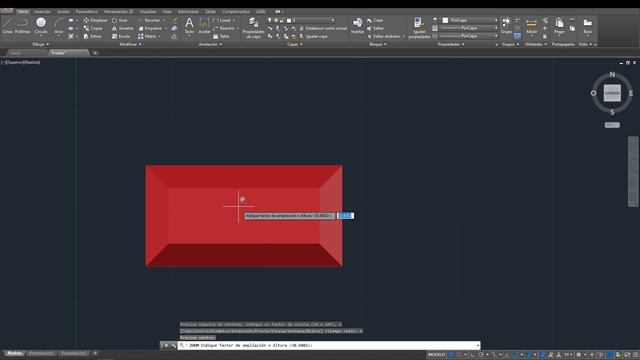Activate the Copiar tool in Modificar

pyautogui.click(x=93, y=28)
